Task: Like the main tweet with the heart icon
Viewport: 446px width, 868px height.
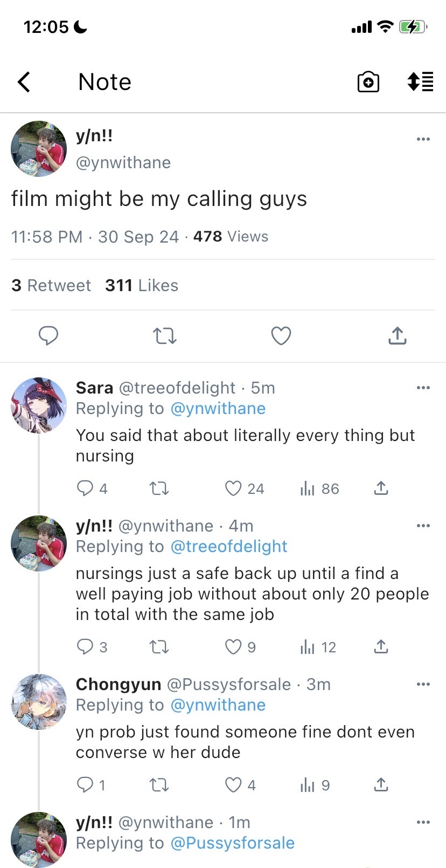Action: click(281, 335)
